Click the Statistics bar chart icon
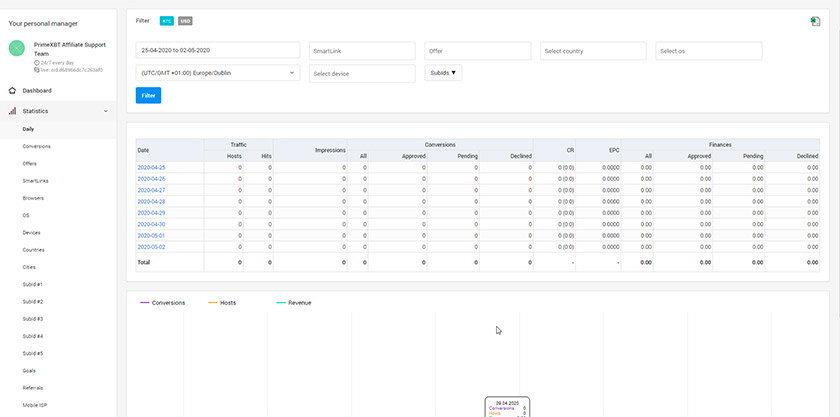840x417 pixels. pyautogui.click(x=12, y=111)
